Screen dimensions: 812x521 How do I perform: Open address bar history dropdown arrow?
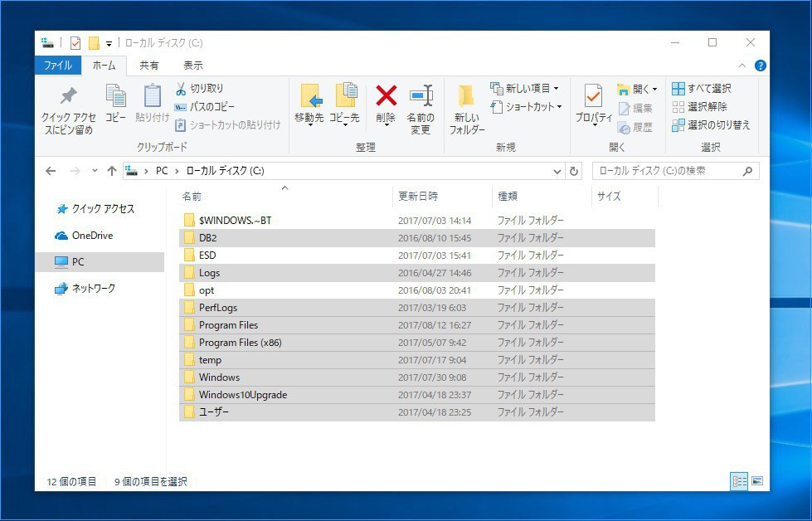557,171
